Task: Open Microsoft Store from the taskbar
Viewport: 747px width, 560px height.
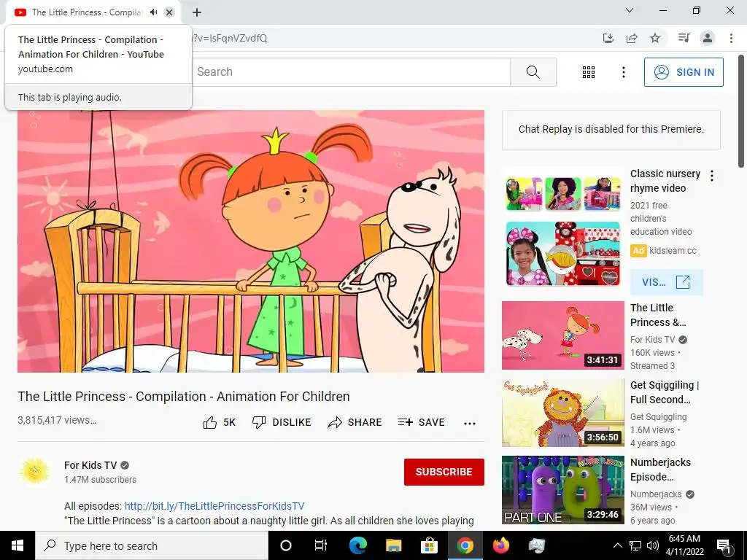Action: pyautogui.click(x=429, y=545)
